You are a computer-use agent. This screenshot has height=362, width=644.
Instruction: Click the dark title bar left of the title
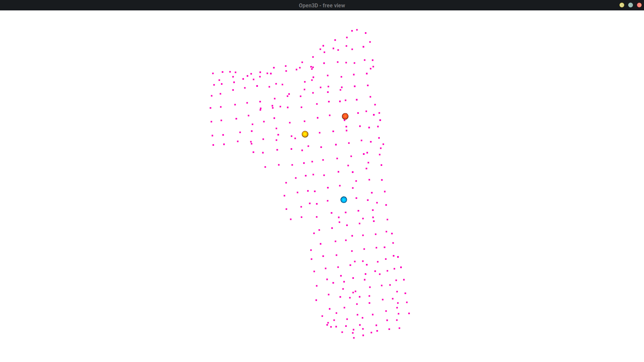pos(134,5)
